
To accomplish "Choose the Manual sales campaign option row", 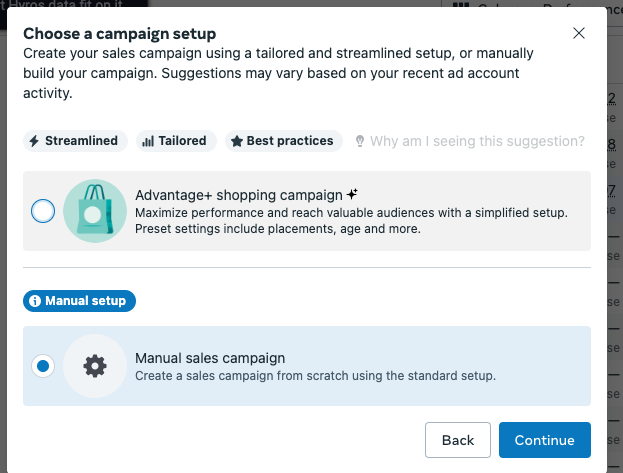I will pyautogui.click(x=307, y=366).
